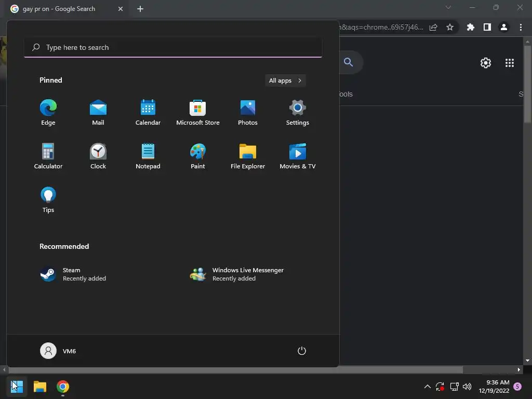The width and height of the screenshot is (532, 399).
Task: Open the volume control in system tray
Action: coord(467,387)
